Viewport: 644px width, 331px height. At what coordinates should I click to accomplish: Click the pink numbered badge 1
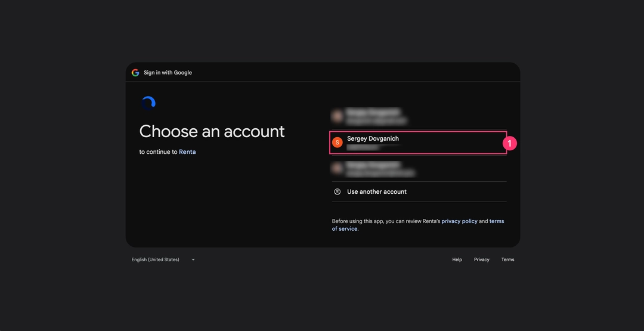click(x=509, y=144)
